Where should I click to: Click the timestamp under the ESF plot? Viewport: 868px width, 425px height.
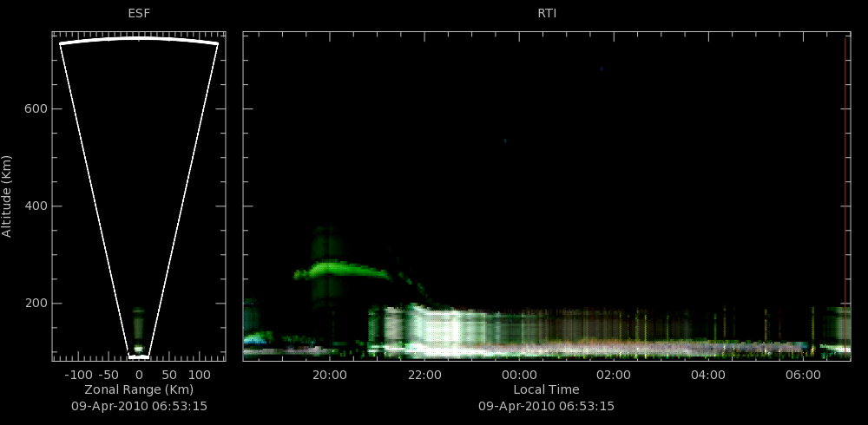point(139,406)
